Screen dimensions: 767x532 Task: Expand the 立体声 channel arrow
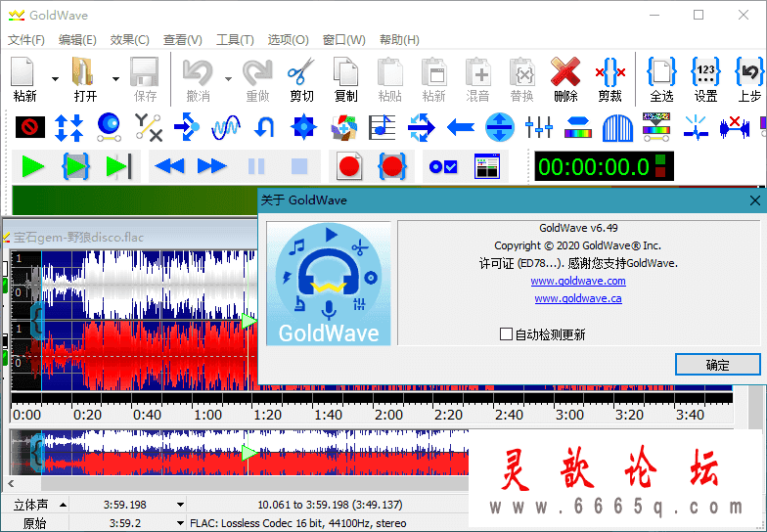pos(63,505)
